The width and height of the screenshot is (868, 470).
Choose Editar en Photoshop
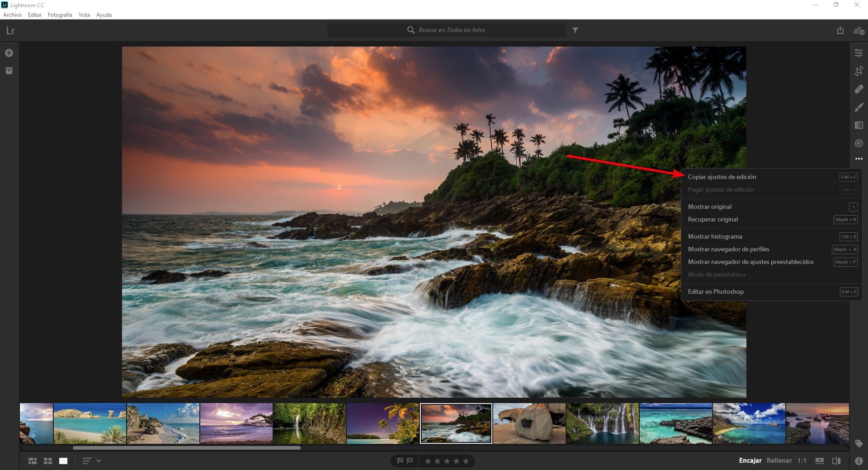771,292
